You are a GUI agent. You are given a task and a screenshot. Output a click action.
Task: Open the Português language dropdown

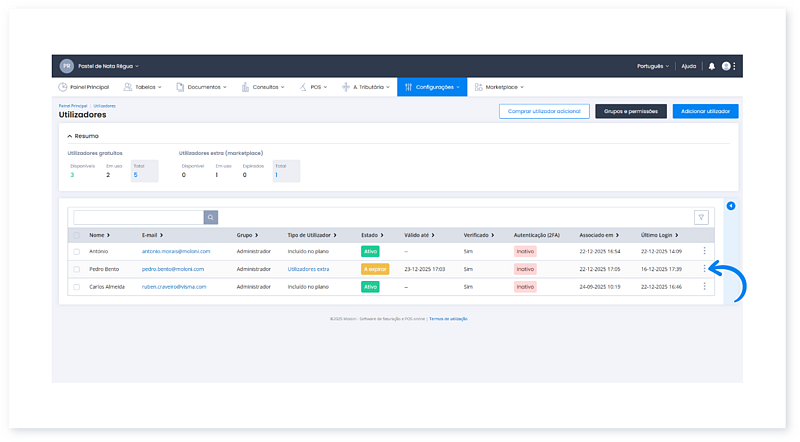pyautogui.click(x=653, y=66)
